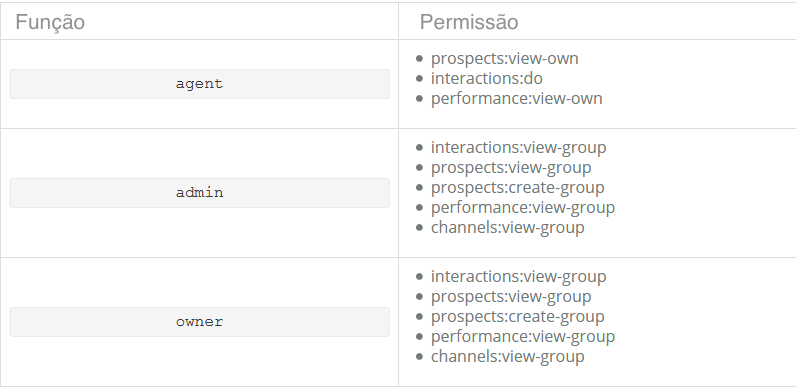Select prospects:view-group in owner row
Screen dimensions: 796x389
tap(511, 296)
